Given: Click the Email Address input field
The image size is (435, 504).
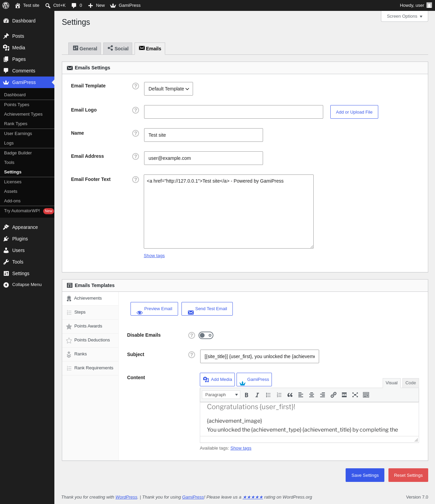Looking at the screenshot, I should (x=204, y=158).
